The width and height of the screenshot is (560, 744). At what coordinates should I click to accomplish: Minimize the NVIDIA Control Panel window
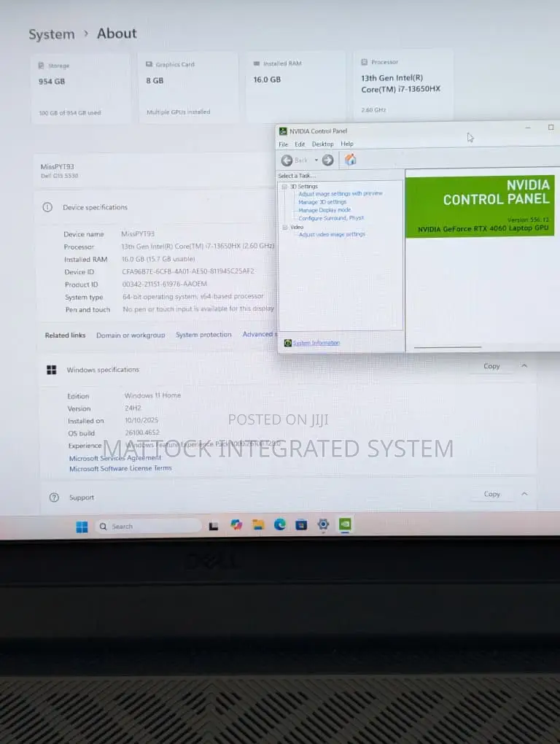(x=528, y=128)
